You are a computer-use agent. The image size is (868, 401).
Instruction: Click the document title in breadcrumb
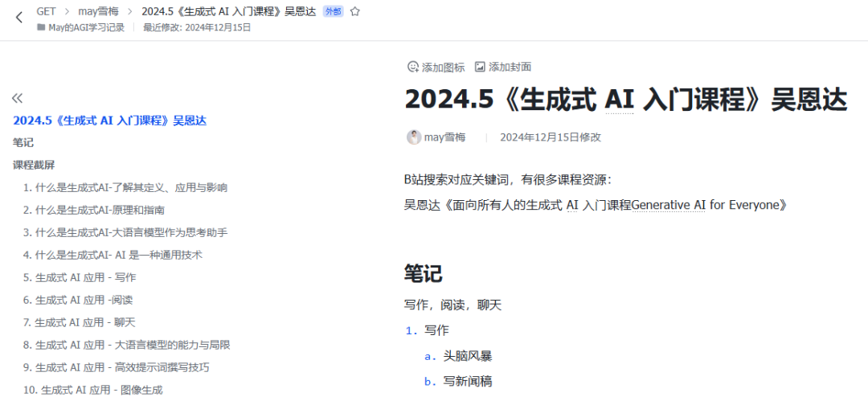tap(228, 11)
